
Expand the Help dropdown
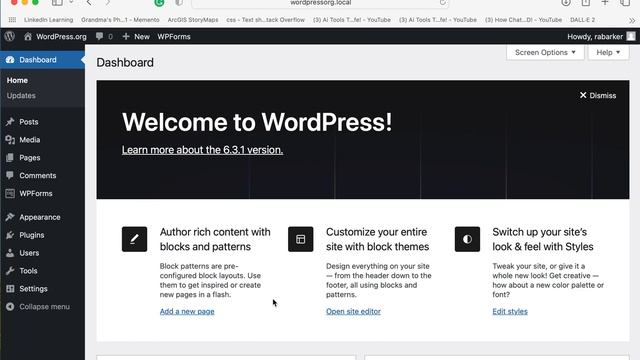tap(608, 52)
